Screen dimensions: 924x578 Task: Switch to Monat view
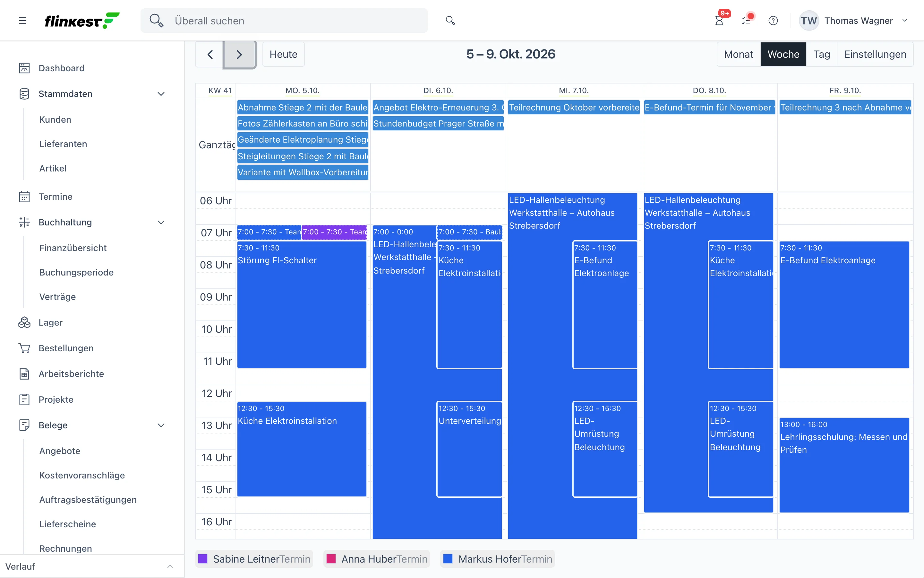coord(739,54)
